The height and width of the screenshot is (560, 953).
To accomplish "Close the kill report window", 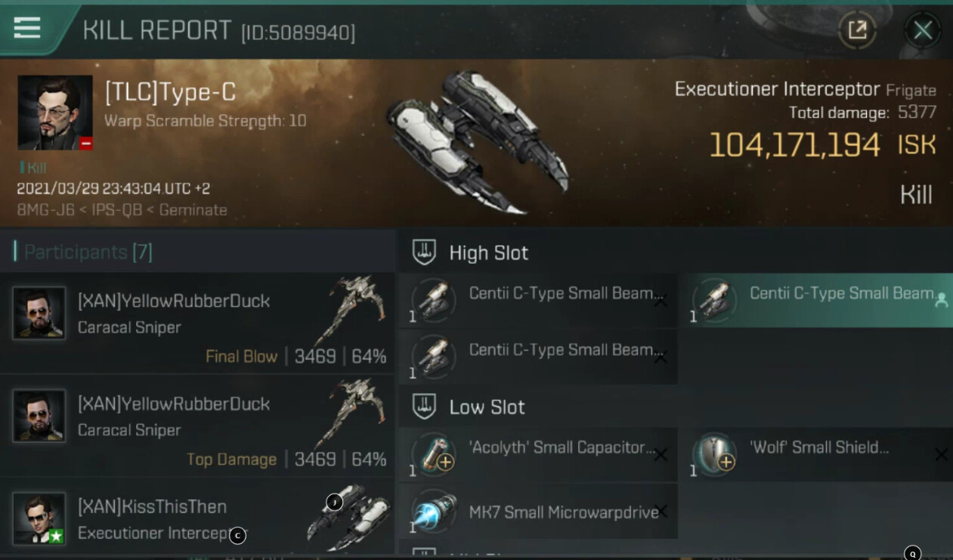I will coord(923,30).
